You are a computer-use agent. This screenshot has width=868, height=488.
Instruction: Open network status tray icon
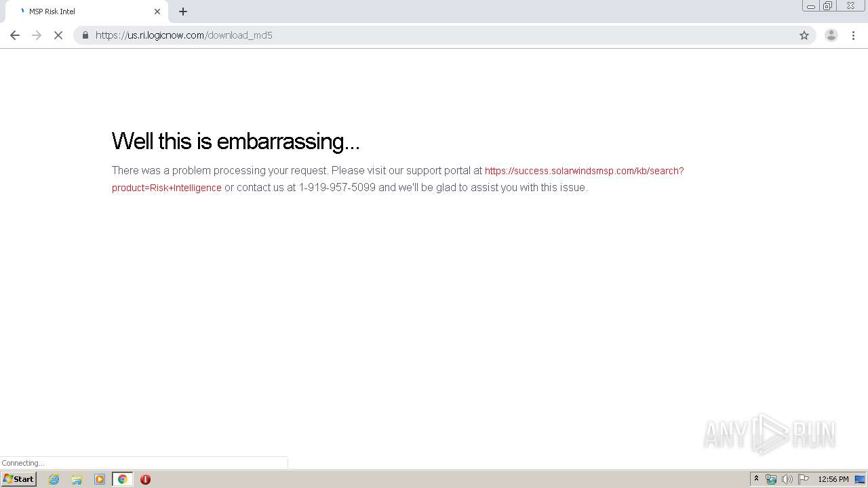tap(771, 479)
